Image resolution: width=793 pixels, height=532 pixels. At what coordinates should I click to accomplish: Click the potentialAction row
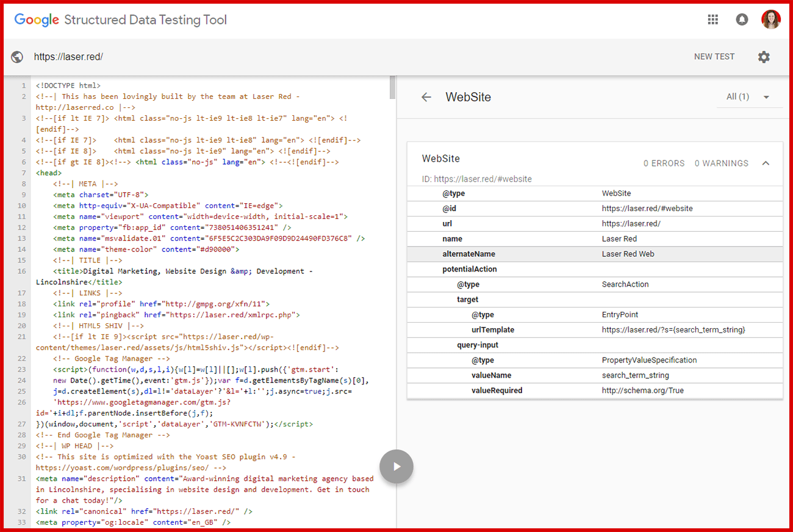[595, 269]
